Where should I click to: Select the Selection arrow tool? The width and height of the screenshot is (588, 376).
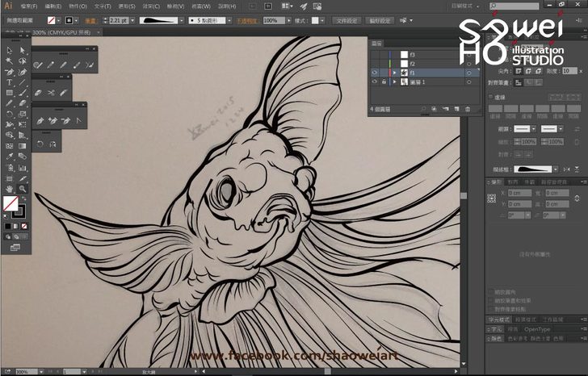point(9,50)
